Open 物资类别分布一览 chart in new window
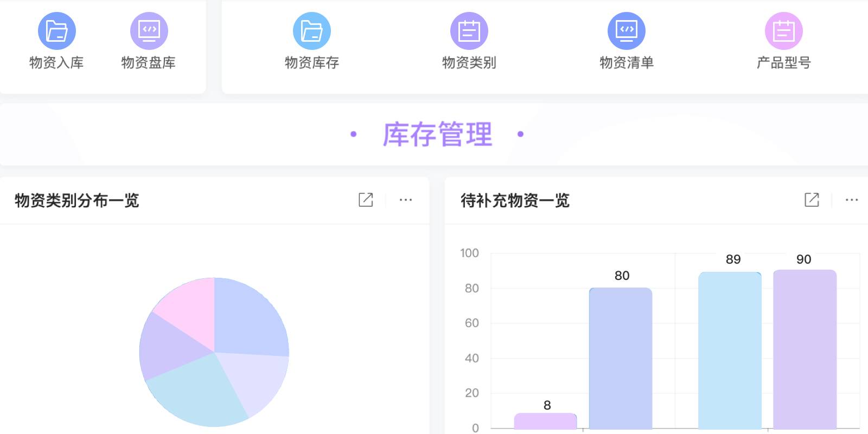 click(x=366, y=200)
